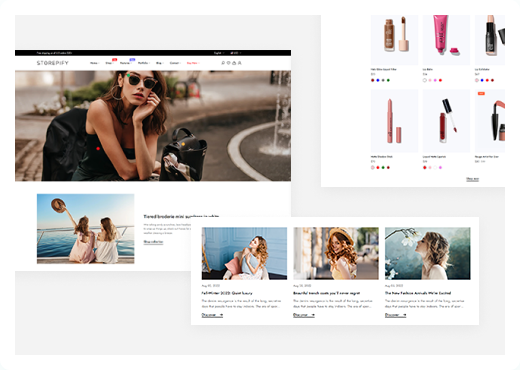Screen dimensions: 520x370
Task: Expand the English language dropdown
Action: click(x=219, y=53)
